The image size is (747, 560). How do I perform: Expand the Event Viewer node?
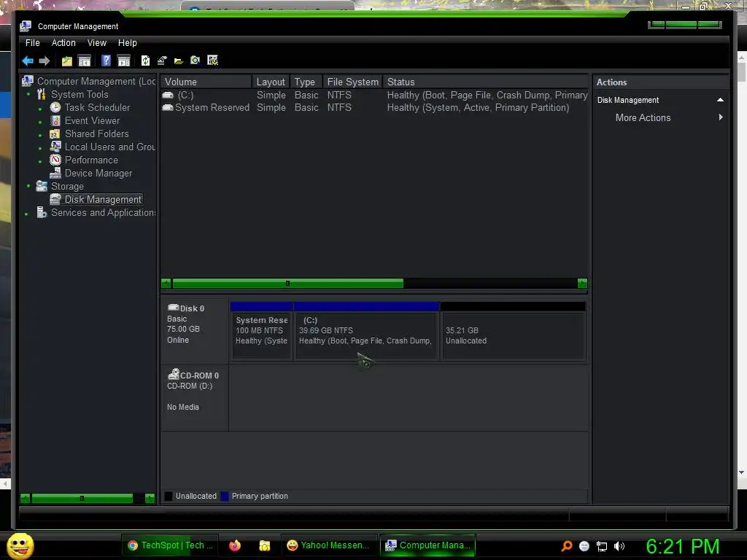40,122
